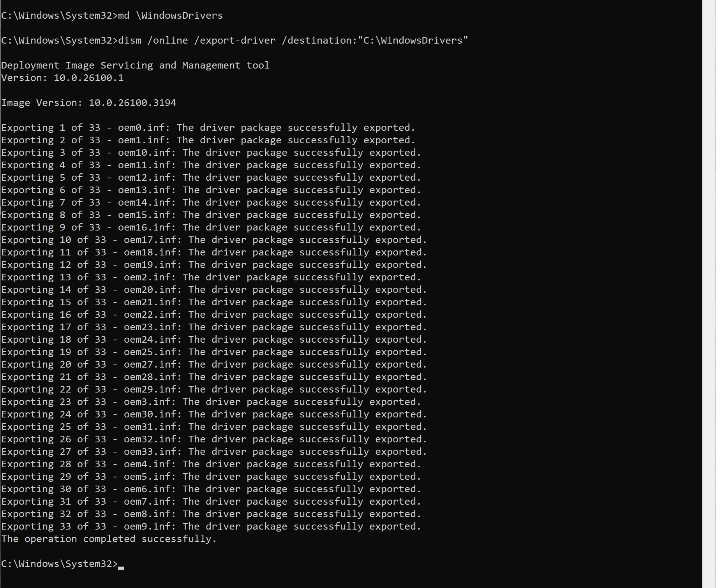Click the 'Version: 10.0.26100.1' text

[62, 78]
